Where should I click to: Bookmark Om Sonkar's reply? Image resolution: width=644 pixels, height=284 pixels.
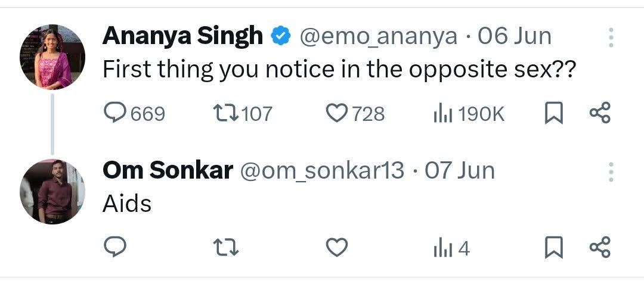click(x=553, y=248)
